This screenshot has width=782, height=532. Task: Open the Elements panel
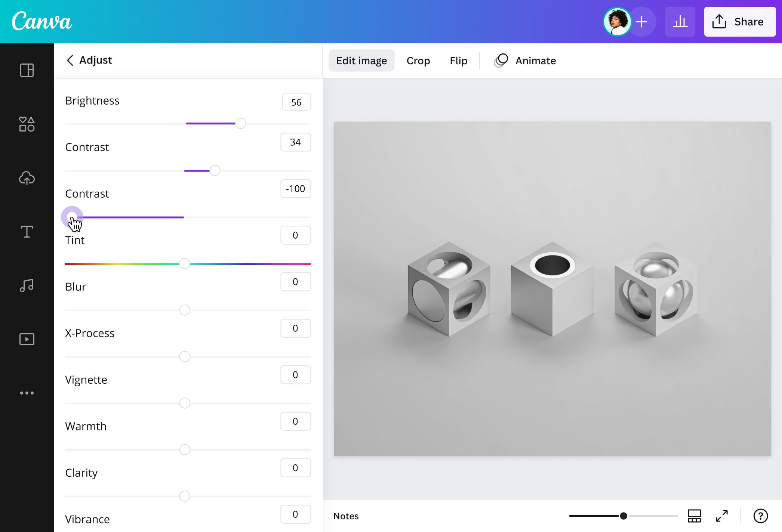(x=27, y=124)
